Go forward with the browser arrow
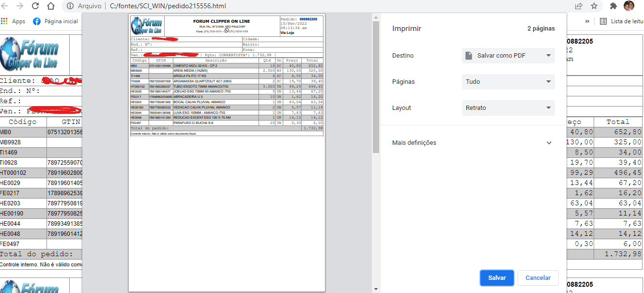 20,6
